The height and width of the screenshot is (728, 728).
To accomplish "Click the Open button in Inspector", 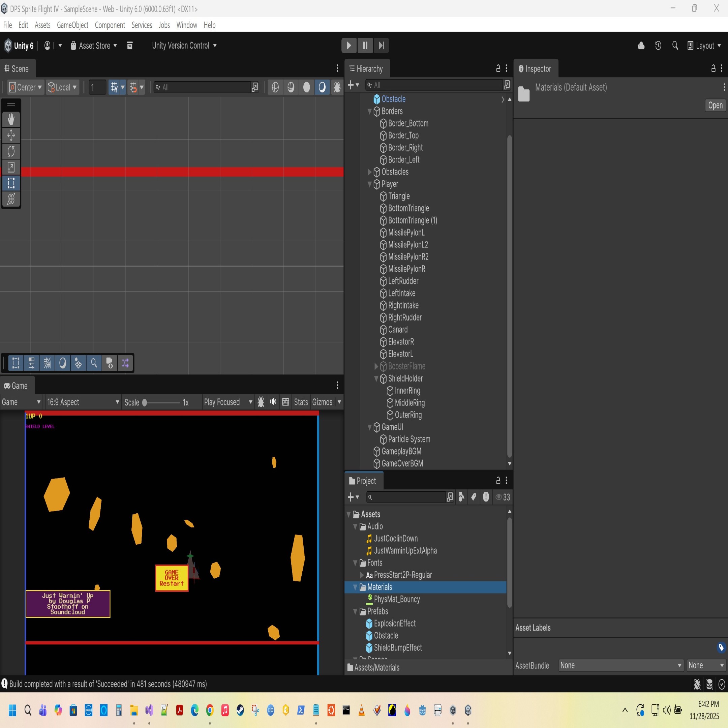I will point(715,105).
